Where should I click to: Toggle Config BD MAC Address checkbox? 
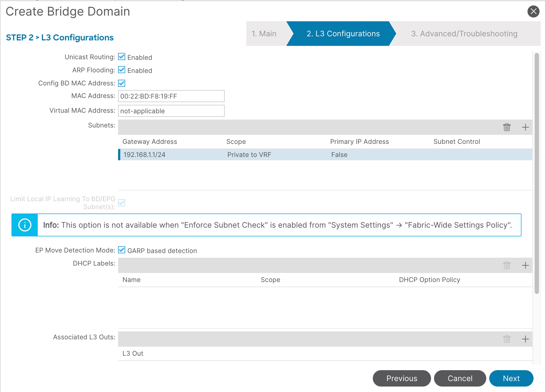point(122,83)
